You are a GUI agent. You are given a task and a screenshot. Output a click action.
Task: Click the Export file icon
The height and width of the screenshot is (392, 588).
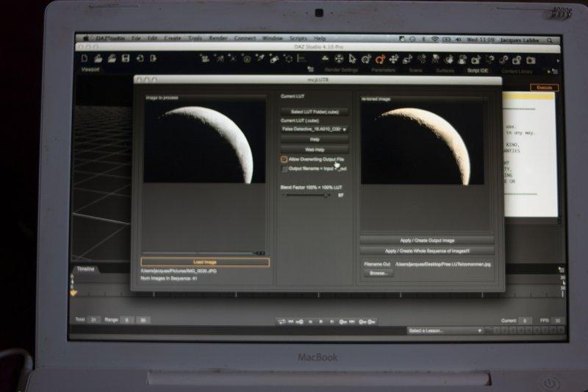pyautogui.click(x=154, y=59)
